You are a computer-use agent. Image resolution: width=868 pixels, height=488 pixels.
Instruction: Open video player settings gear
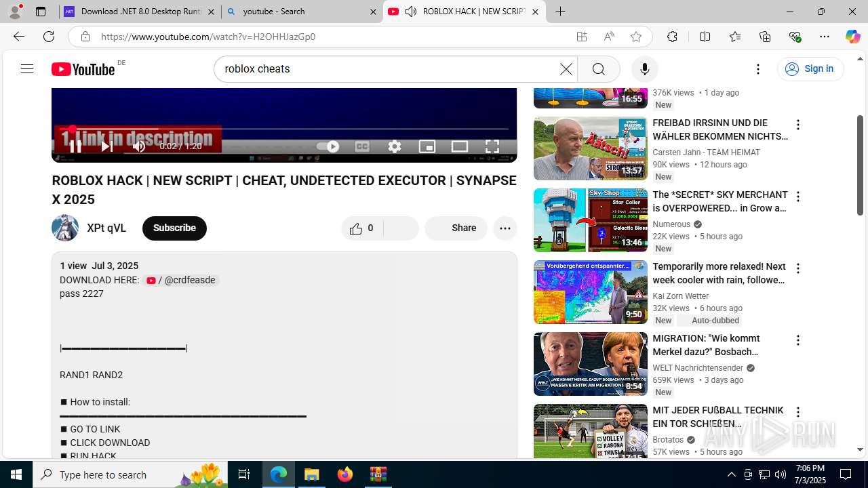(395, 146)
